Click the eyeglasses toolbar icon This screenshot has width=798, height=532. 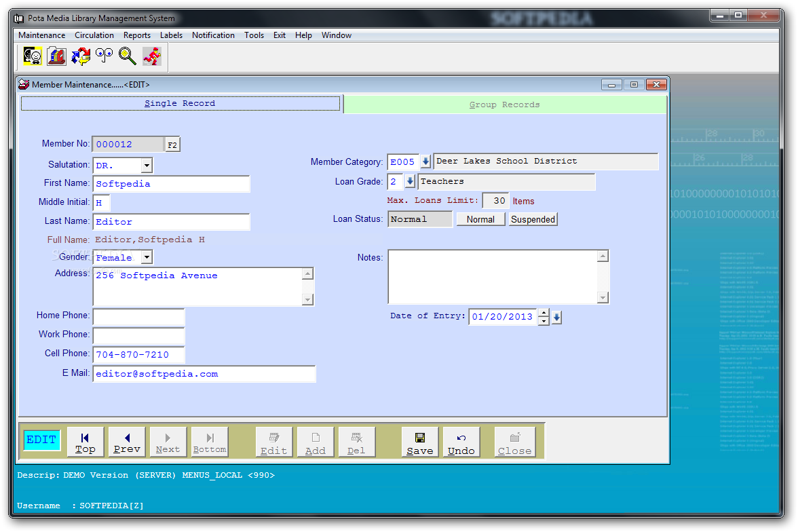click(104, 56)
